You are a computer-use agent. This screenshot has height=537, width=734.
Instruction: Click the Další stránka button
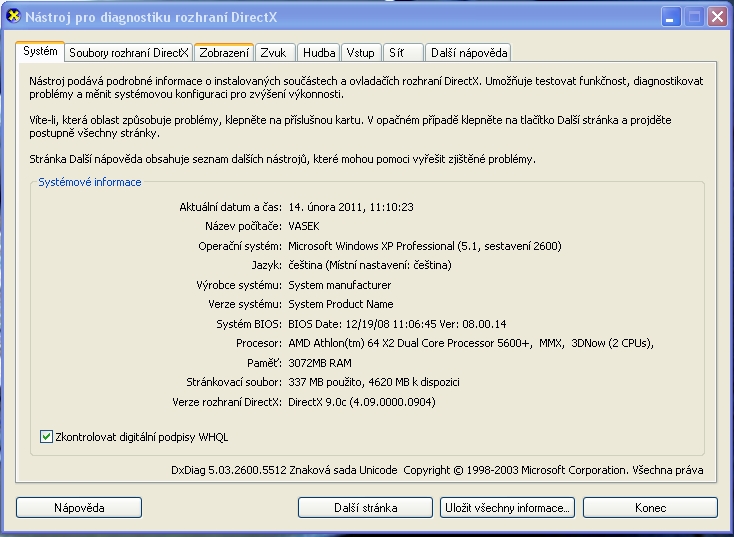pos(365,508)
